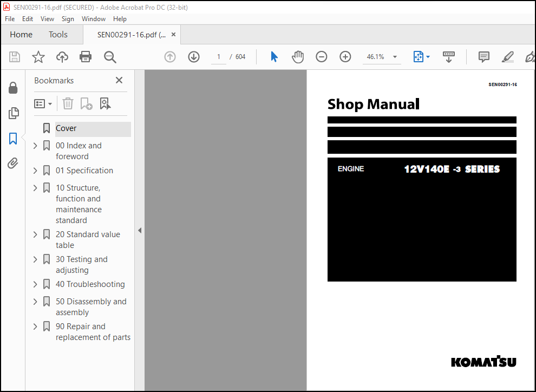Viewport: 536px width, 392px height.
Task: Click the upload to cloud icon
Action: click(x=62, y=57)
